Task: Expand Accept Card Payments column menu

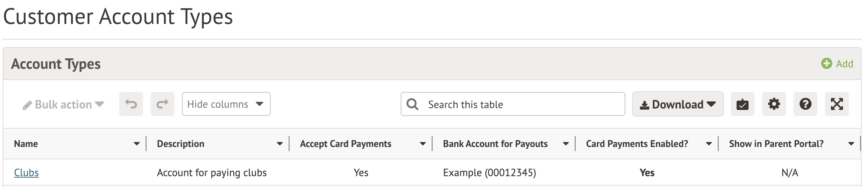Action: (x=423, y=144)
